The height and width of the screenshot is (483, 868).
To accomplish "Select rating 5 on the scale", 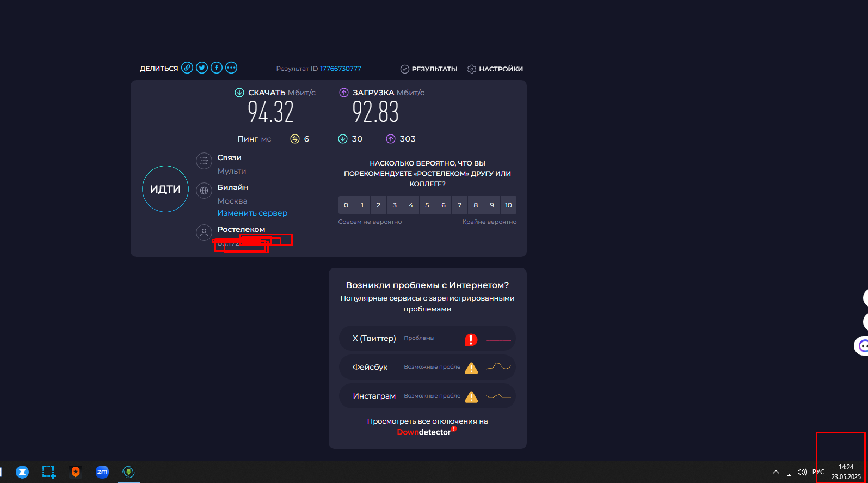I will [x=427, y=205].
